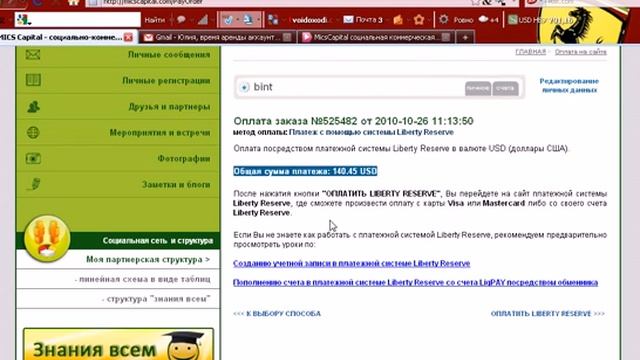Click the Заметки и блоги pen icon
Image resolution: width=640 pixels, height=360 pixels.
coord(34,184)
